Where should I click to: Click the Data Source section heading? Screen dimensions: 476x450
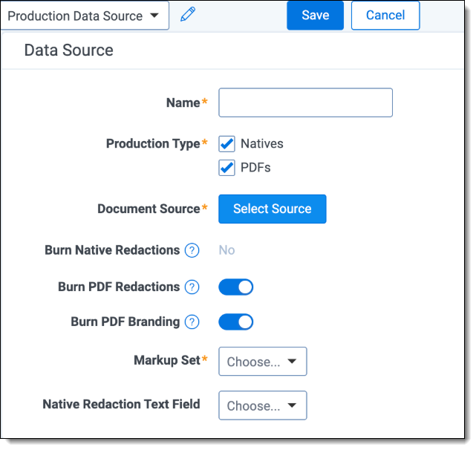68,50
